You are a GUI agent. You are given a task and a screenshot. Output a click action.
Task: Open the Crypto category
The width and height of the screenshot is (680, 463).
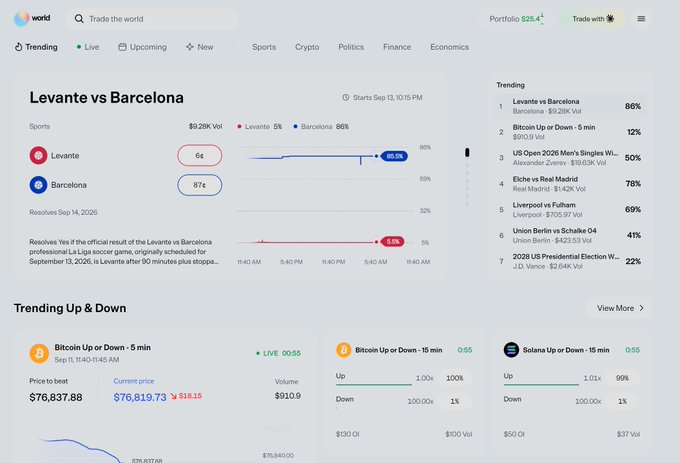pyautogui.click(x=307, y=47)
